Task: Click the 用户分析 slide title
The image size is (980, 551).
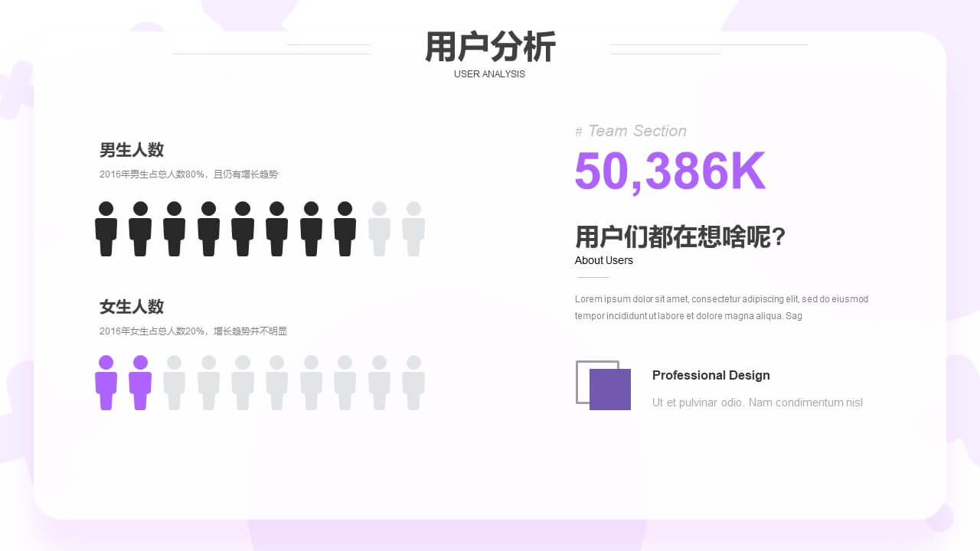Action: click(x=490, y=47)
